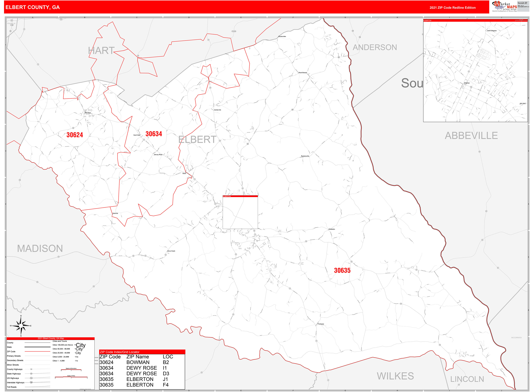This screenshot has height=392, width=532.
Task: Click the ZIP Code red line legend symbol
Action: tap(38, 351)
